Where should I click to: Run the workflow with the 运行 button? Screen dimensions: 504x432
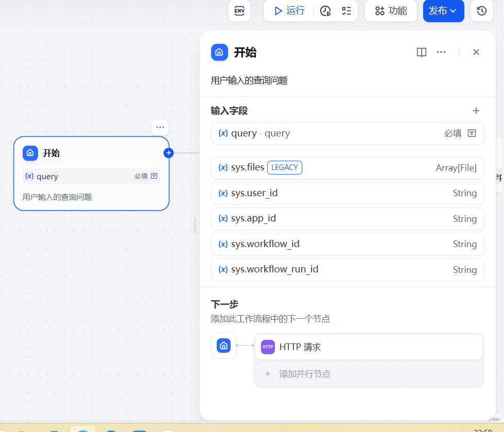coord(287,11)
